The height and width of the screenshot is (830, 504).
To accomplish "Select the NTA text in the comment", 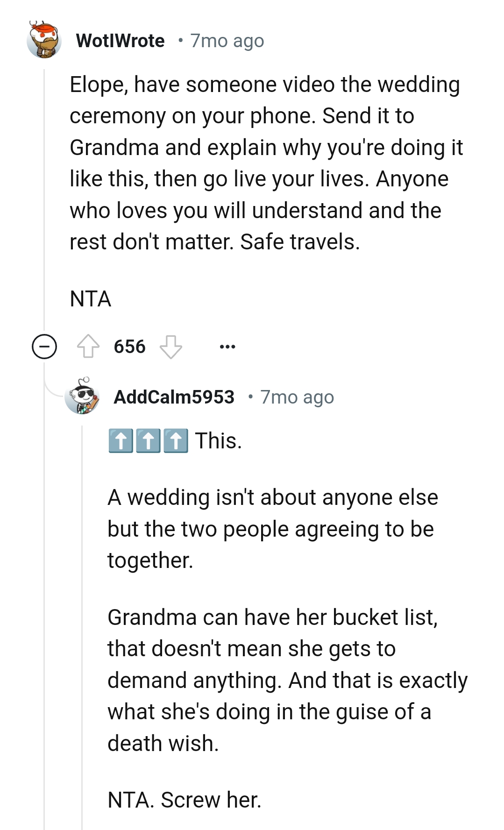I will point(90,299).
